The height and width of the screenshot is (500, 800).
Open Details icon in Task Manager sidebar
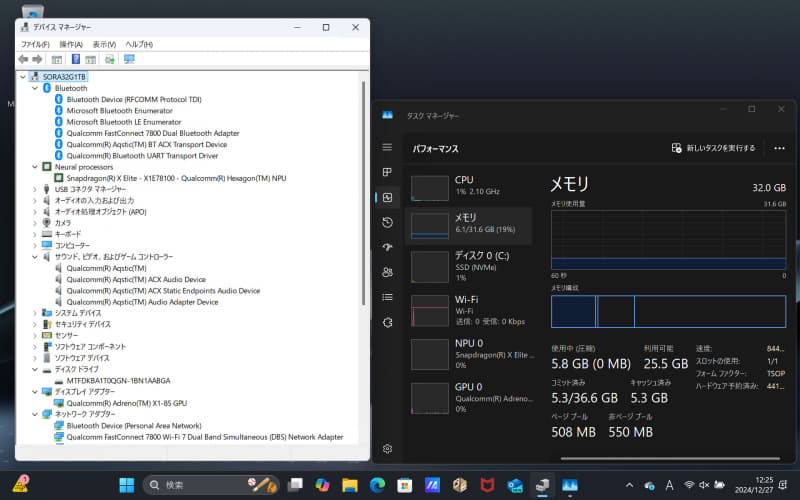387,297
